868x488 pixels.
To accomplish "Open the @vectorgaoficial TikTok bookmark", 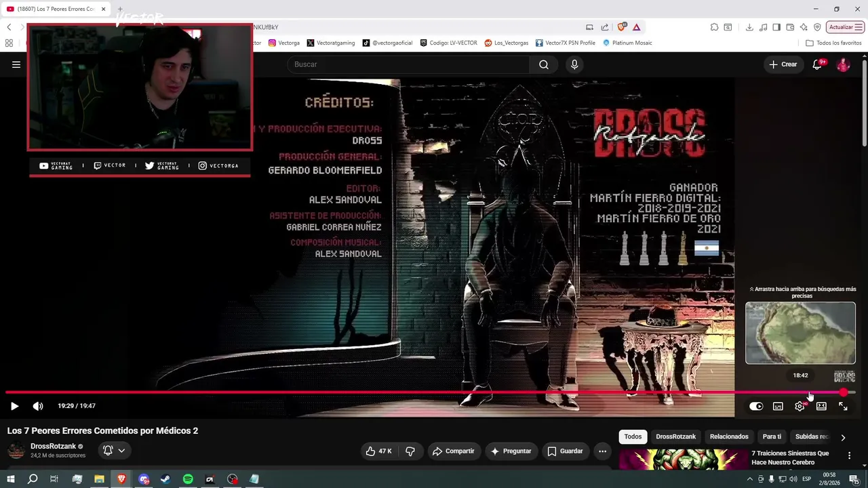I will pos(387,43).
